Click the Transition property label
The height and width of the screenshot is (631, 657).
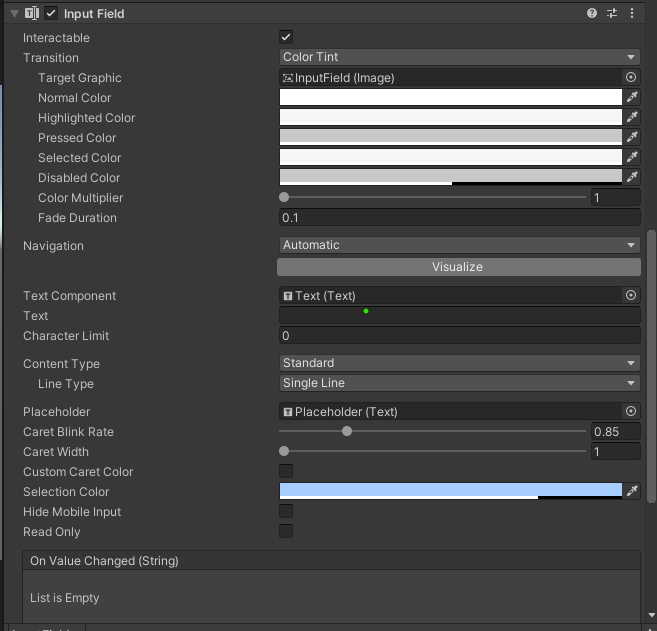51,57
